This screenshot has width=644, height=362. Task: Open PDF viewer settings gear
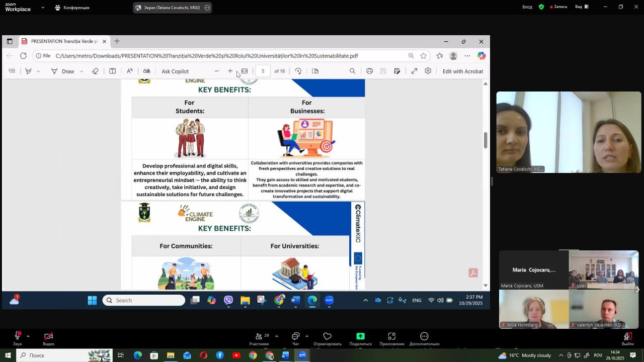click(x=428, y=71)
